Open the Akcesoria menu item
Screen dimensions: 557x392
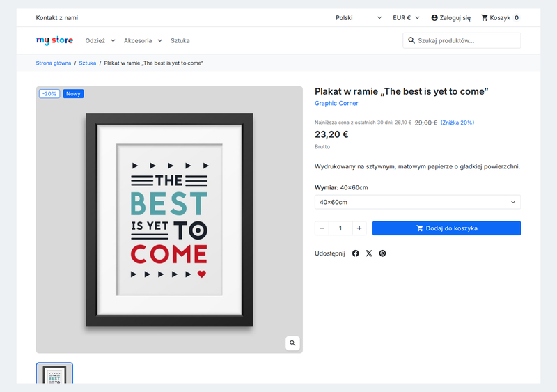tap(138, 41)
